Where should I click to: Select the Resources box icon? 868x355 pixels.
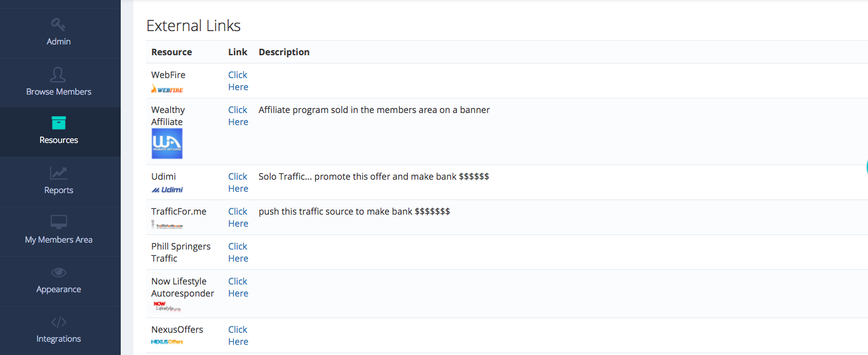(x=58, y=123)
